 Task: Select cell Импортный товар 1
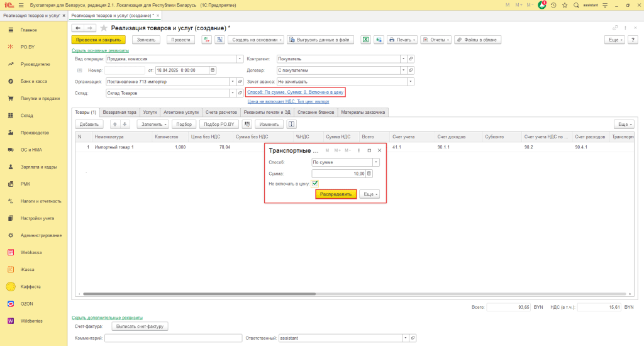(x=121, y=147)
